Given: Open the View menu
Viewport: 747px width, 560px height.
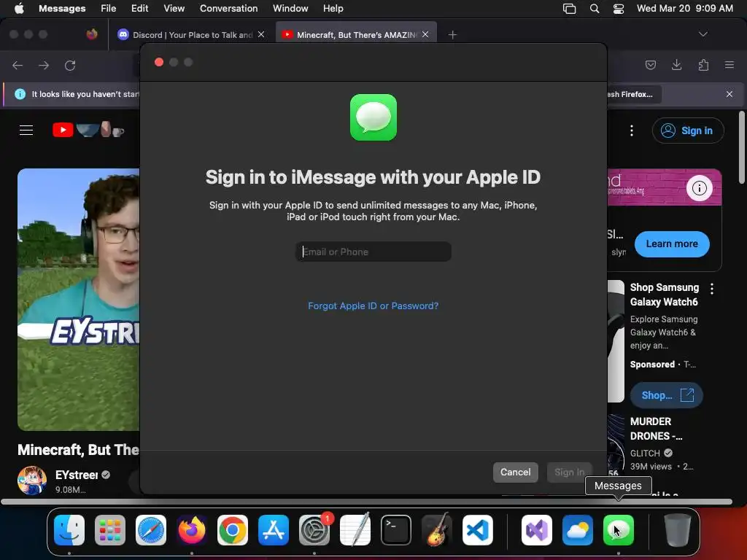Looking at the screenshot, I should click(x=174, y=9).
